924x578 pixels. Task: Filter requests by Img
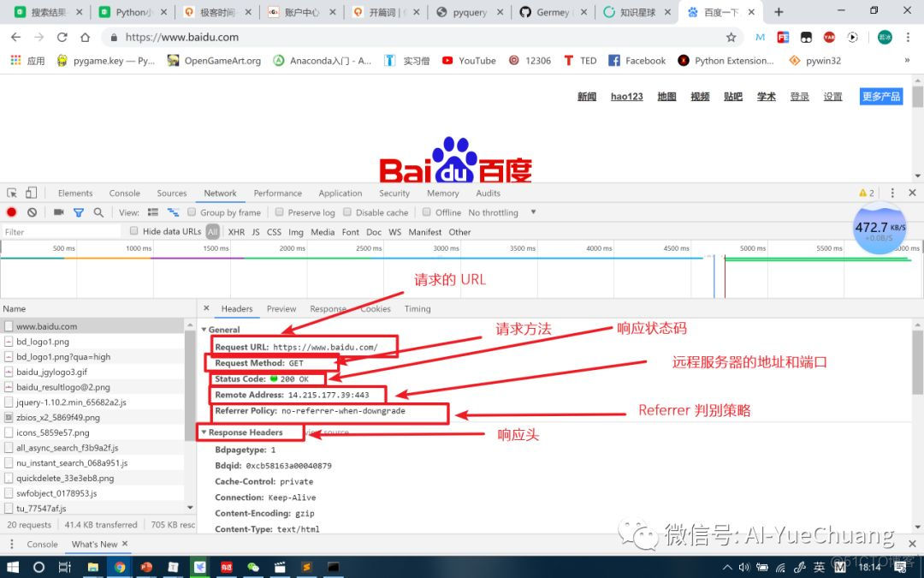[x=296, y=232]
